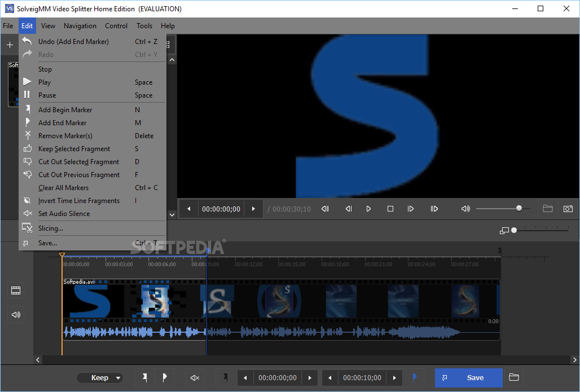
Task: Go to the blue fragment end marker icon
Action: 415,377
